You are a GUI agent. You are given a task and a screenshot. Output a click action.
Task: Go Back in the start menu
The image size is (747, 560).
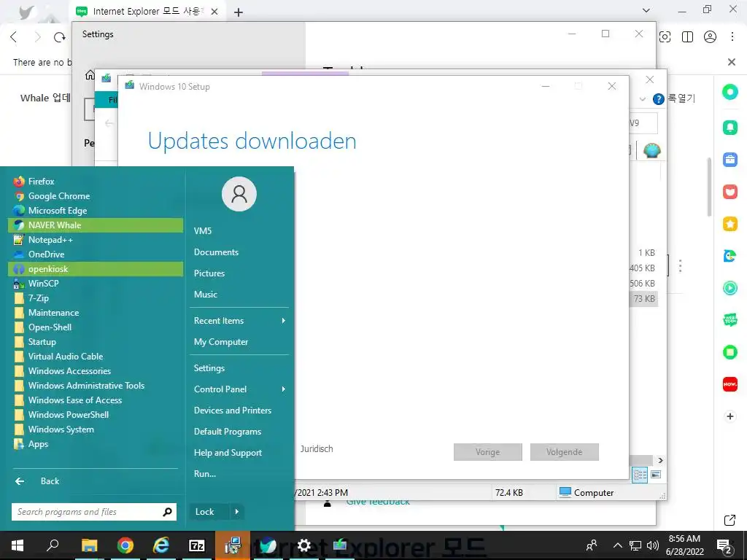click(96, 481)
